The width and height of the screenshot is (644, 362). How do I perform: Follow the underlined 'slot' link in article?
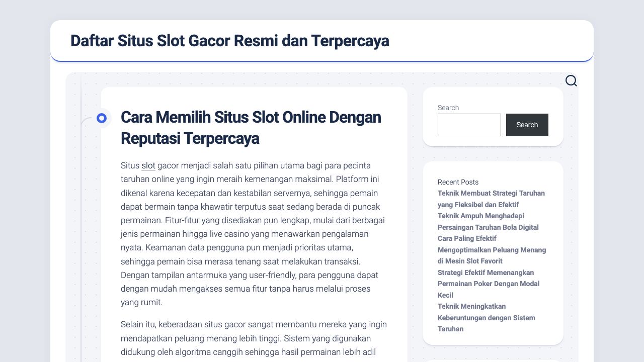148,165
